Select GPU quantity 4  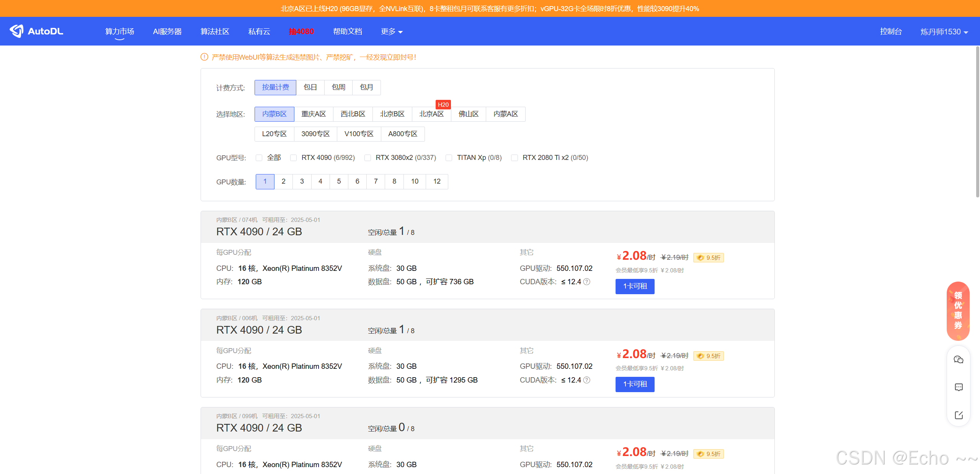click(320, 181)
